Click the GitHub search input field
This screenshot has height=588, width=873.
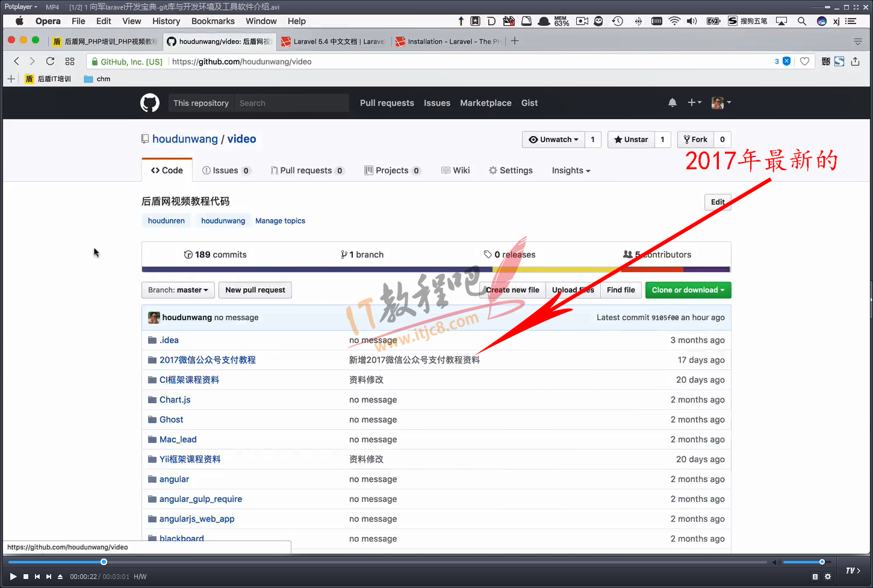(291, 103)
